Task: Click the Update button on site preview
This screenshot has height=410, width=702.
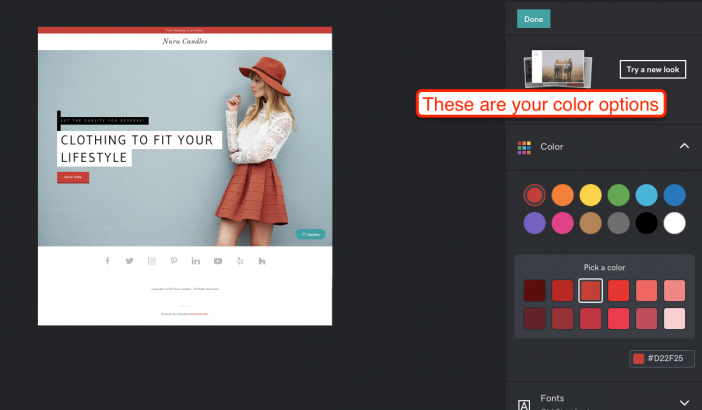Action: [x=310, y=234]
